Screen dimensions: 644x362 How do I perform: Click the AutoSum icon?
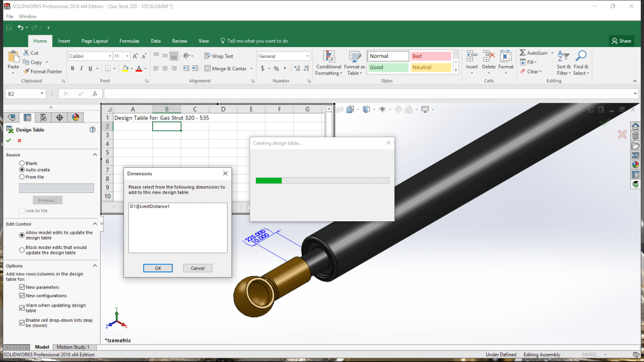point(523,53)
